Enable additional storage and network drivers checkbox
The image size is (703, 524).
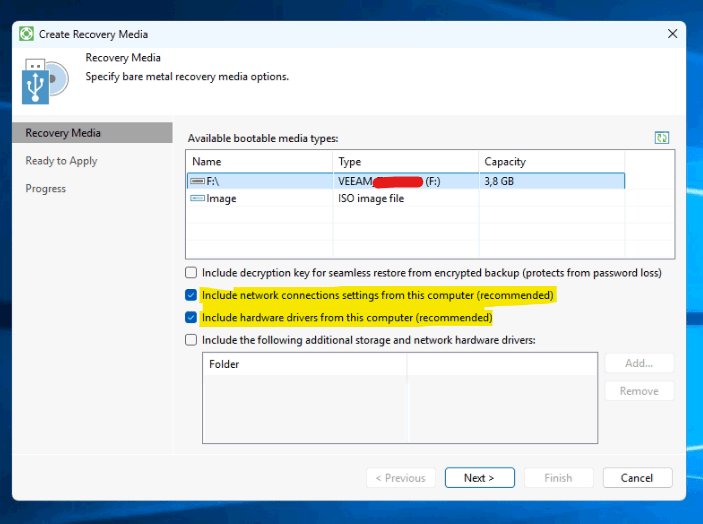pyautogui.click(x=191, y=340)
